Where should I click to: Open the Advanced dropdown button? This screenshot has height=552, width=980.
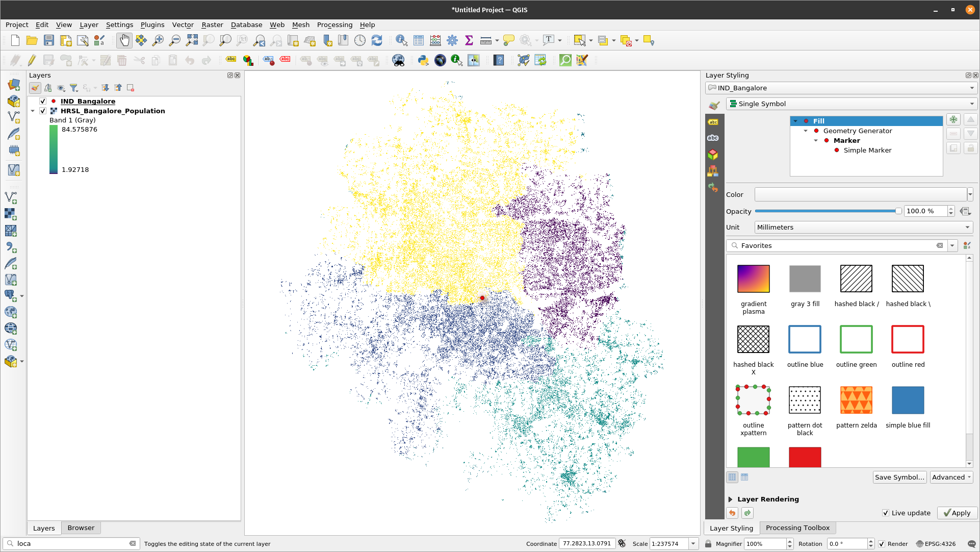click(x=951, y=477)
